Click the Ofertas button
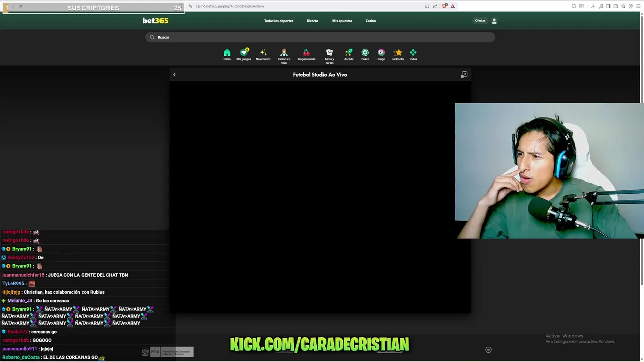This screenshot has height=362, width=644. 480,21
